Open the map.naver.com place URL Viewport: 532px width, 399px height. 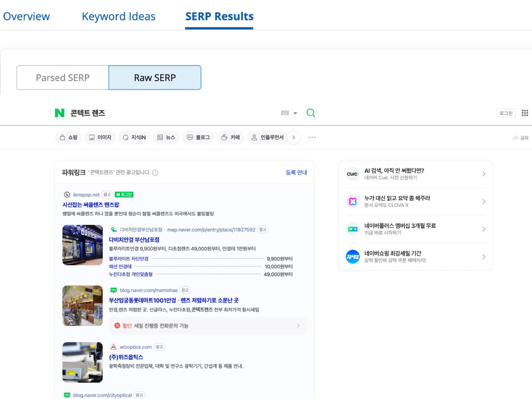point(211,230)
